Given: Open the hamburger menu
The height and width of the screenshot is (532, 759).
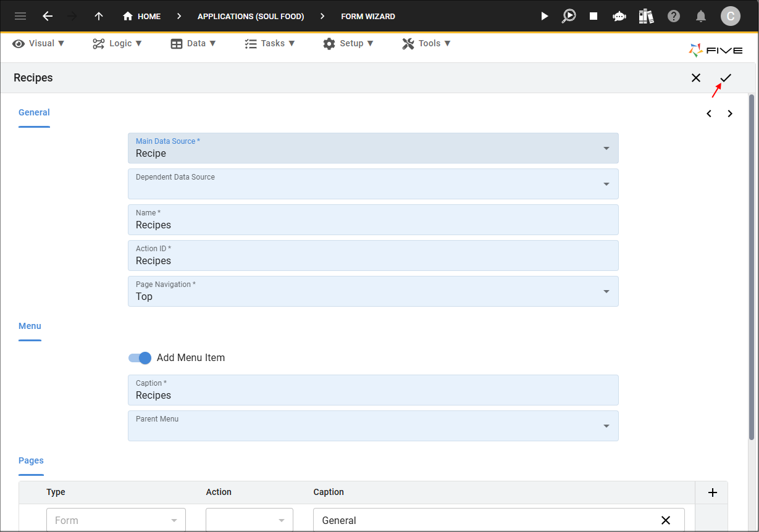Looking at the screenshot, I should tap(20, 16).
